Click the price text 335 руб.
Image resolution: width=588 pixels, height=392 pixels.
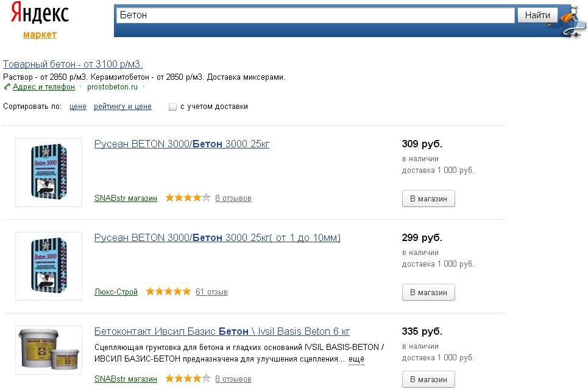[422, 331]
